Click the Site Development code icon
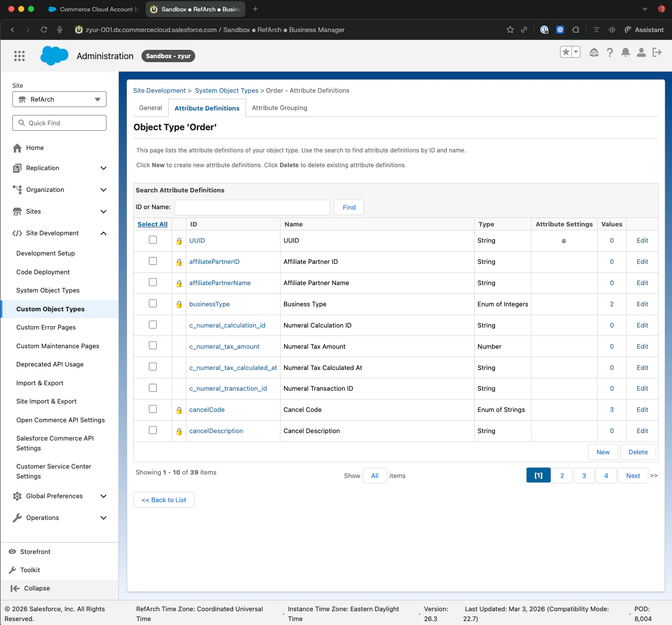Image resolution: width=672 pixels, height=625 pixels. coord(17,233)
